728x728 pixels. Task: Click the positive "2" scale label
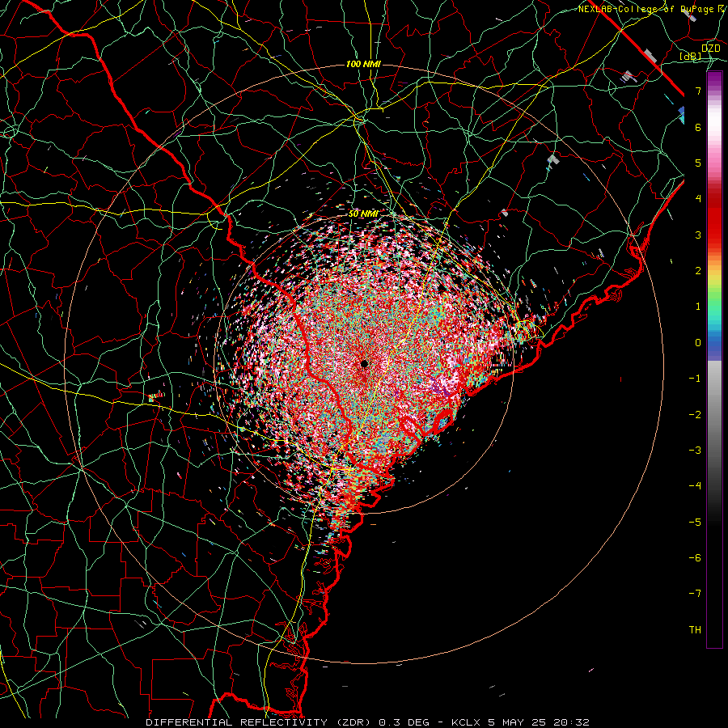tap(698, 271)
